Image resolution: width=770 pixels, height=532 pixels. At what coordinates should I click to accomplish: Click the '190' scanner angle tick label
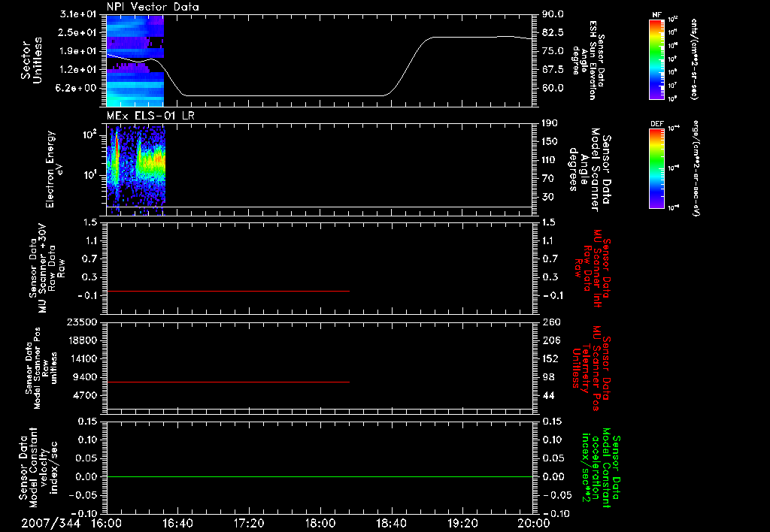click(550, 123)
